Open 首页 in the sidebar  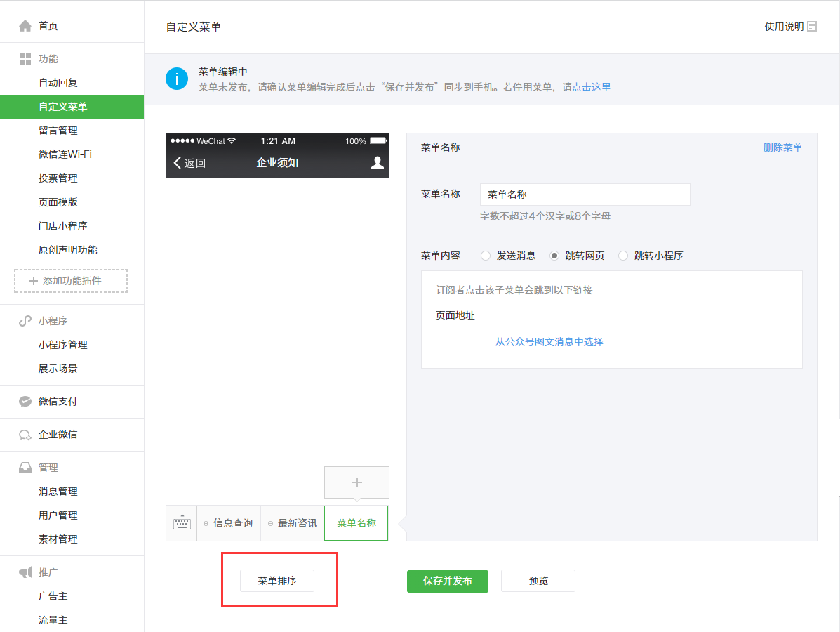[48, 26]
